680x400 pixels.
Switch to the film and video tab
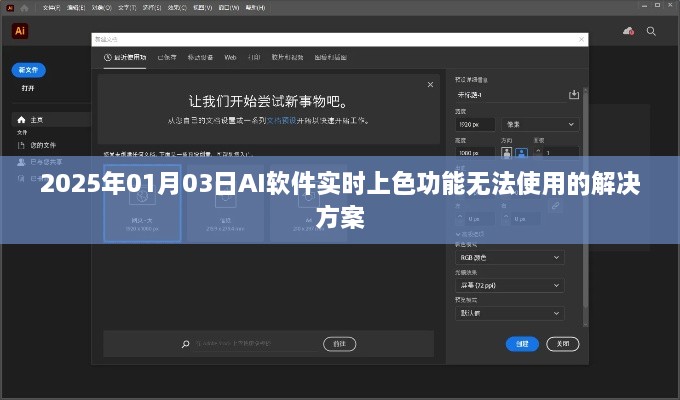point(287,57)
